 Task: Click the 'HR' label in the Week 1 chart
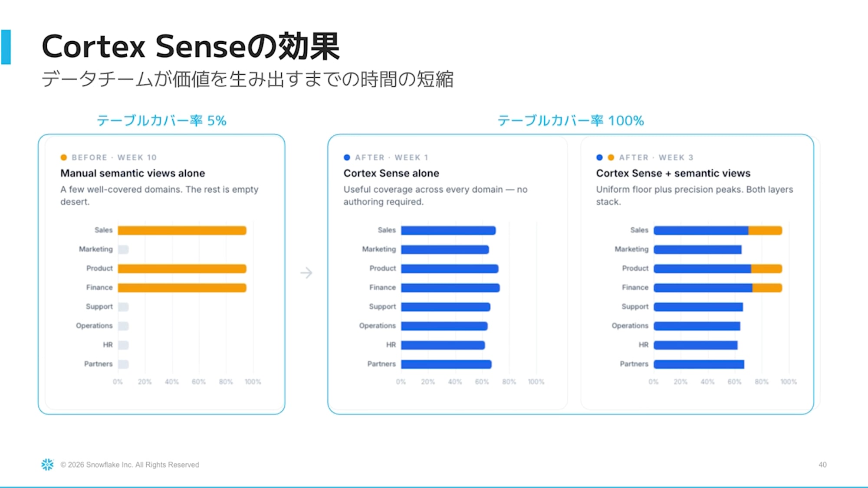click(x=391, y=344)
